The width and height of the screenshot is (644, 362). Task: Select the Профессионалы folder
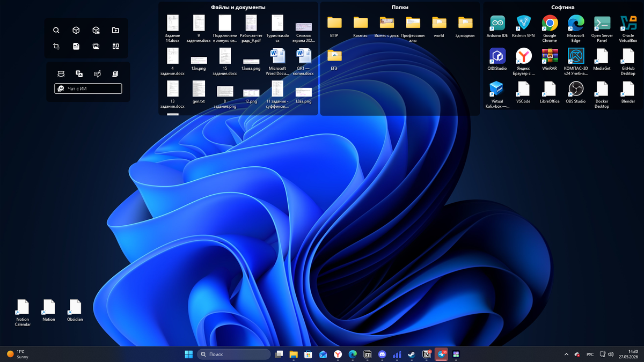pyautogui.click(x=413, y=28)
